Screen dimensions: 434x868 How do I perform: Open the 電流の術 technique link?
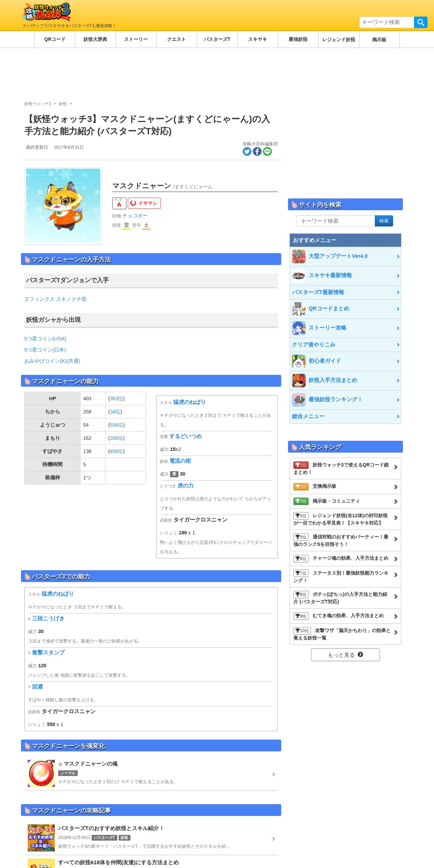pos(180,461)
